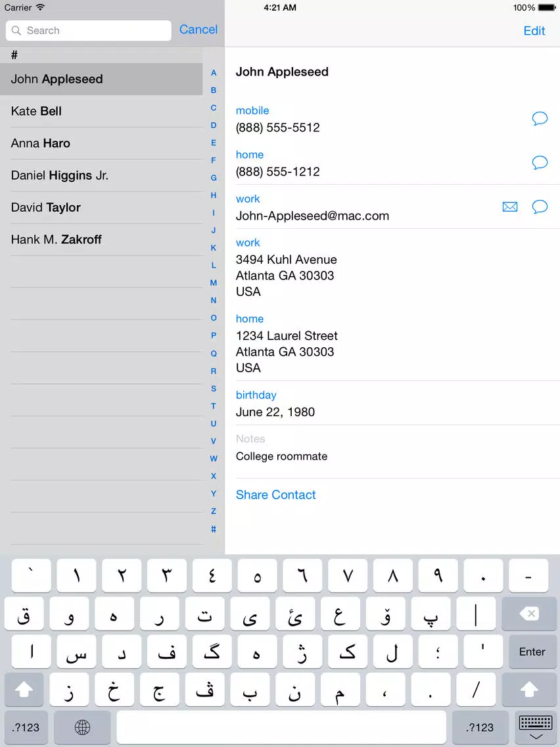This screenshot has width=560, height=747.
Task: Jump to index letter M
Action: [x=214, y=283]
